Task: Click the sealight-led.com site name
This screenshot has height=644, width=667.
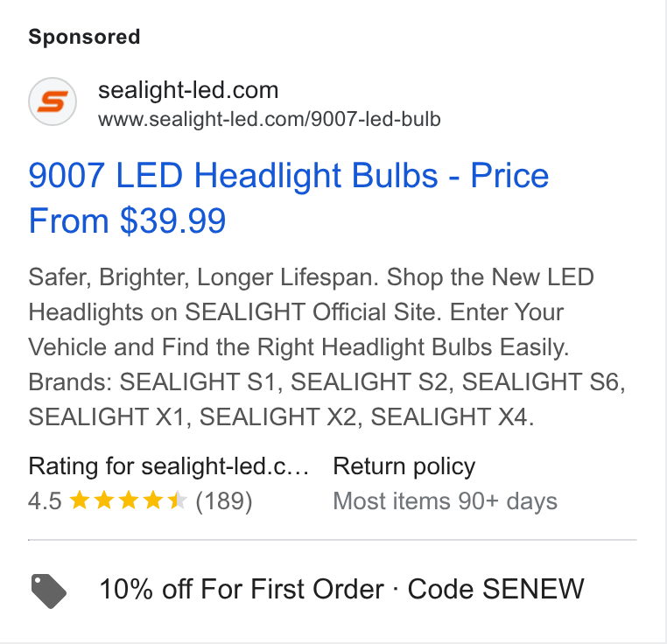Action: (188, 90)
